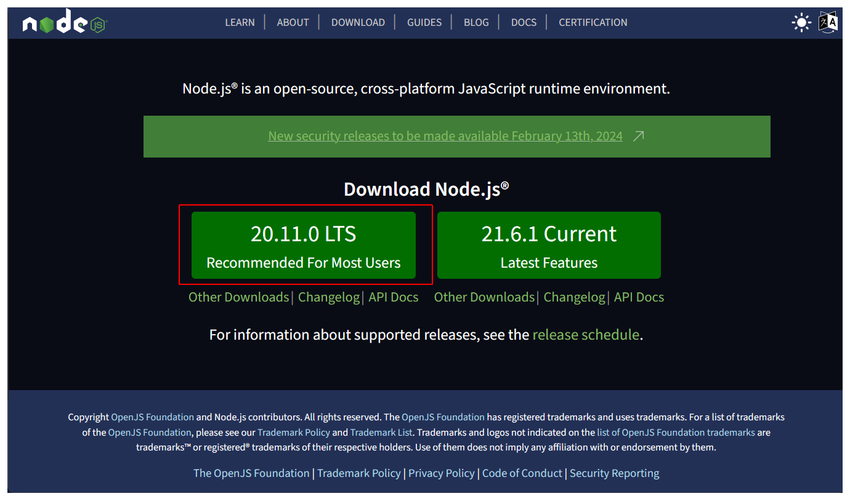Go to the DOWNLOAD page

click(358, 22)
